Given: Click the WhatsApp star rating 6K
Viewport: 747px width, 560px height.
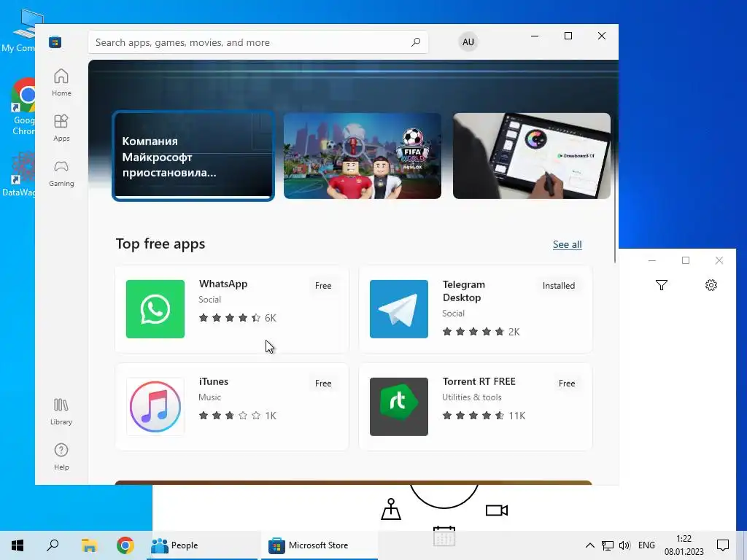Looking at the screenshot, I should coord(237,318).
